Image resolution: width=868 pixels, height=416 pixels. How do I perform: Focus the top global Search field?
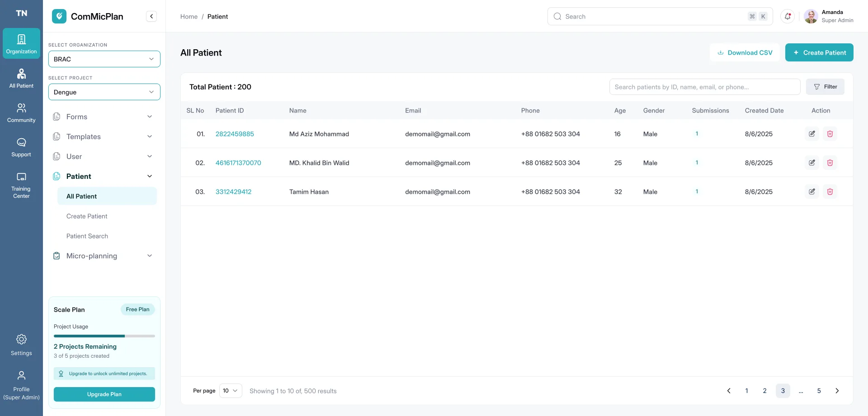click(660, 16)
